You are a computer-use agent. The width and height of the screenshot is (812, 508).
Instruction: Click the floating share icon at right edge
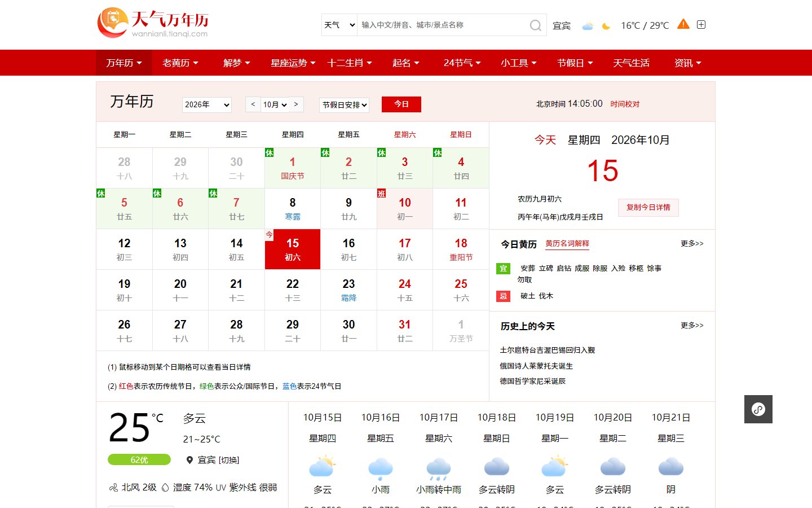[758, 409]
